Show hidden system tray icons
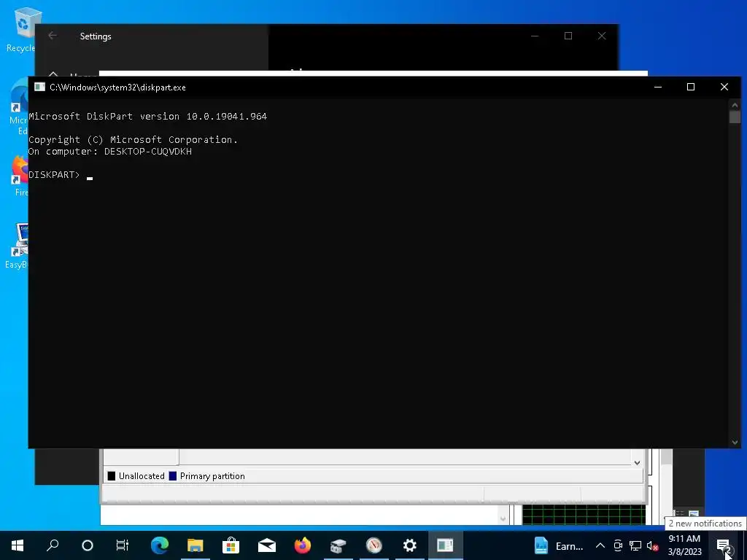This screenshot has width=747, height=560. (x=600, y=545)
